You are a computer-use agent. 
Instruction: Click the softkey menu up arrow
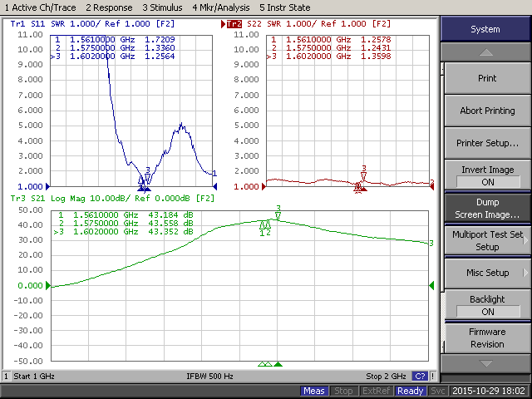(485, 52)
